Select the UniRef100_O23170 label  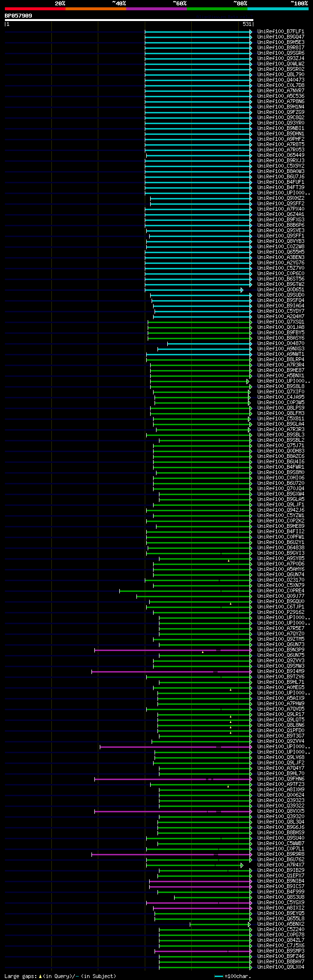click(281, 580)
